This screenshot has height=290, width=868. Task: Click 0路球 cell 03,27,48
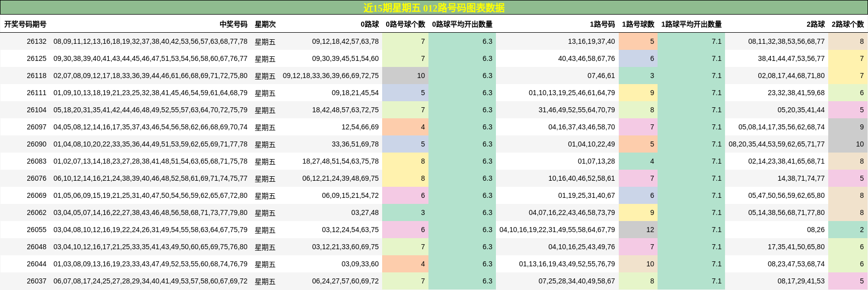point(365,212)
